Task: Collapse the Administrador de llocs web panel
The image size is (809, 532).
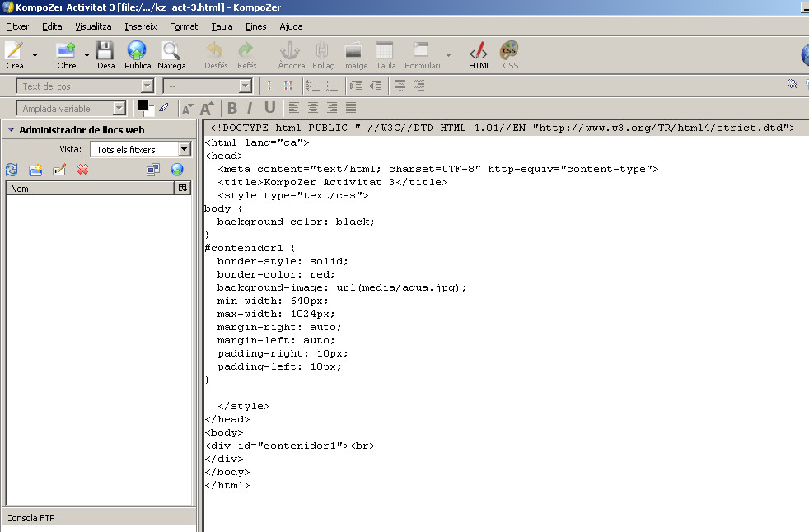Action: click(x=11, y=130)
